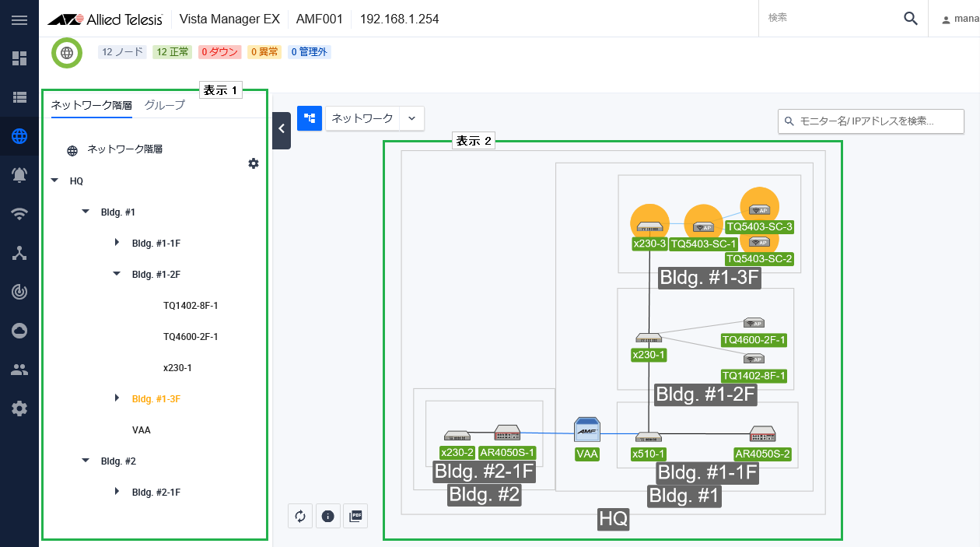
Task: Collapse the side panel with arrow button
Action: pos(282,129)
